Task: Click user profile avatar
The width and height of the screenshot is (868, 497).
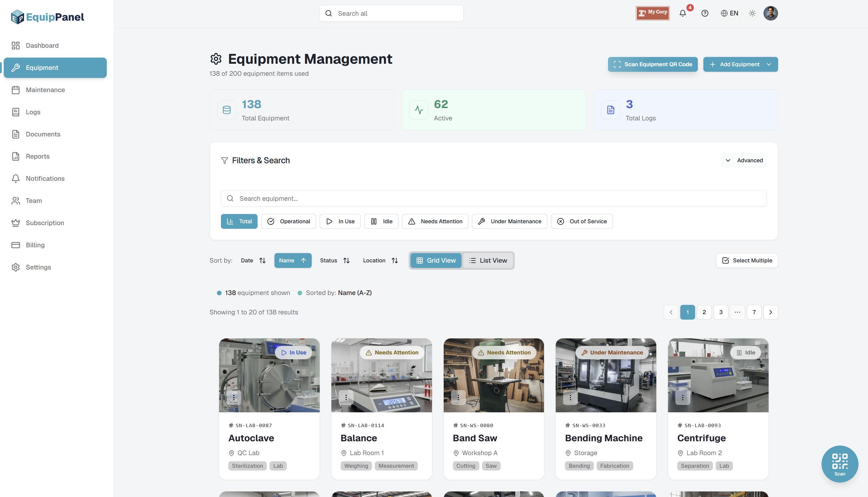Action: (x=770, y=13)
